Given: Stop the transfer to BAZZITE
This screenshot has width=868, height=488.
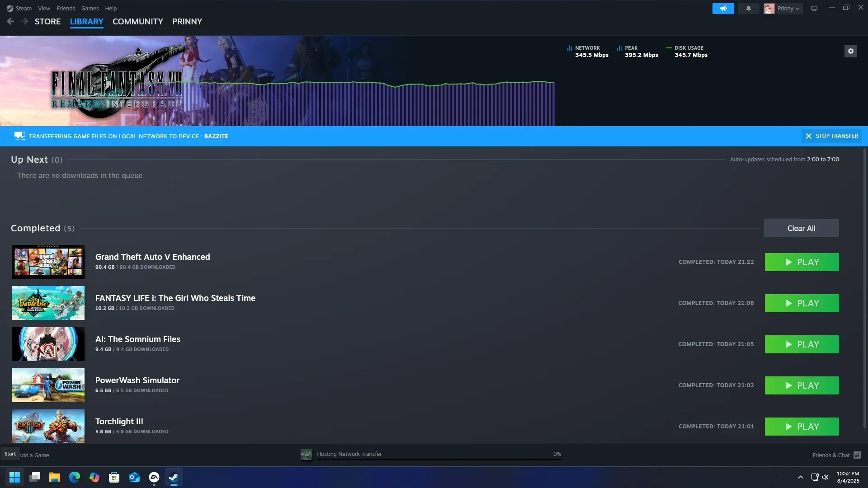Looking at the screenshot, I should pyautogui.click(x=831, y=136).
